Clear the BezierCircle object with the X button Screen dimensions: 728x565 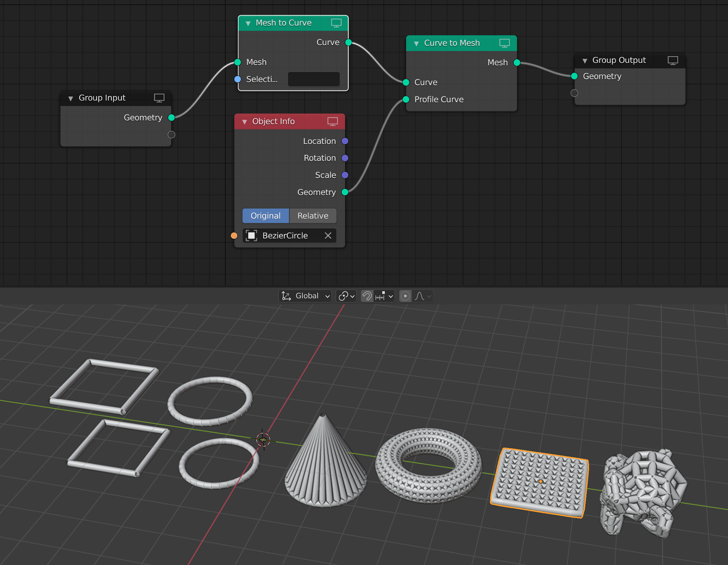[x=328, y=235]
